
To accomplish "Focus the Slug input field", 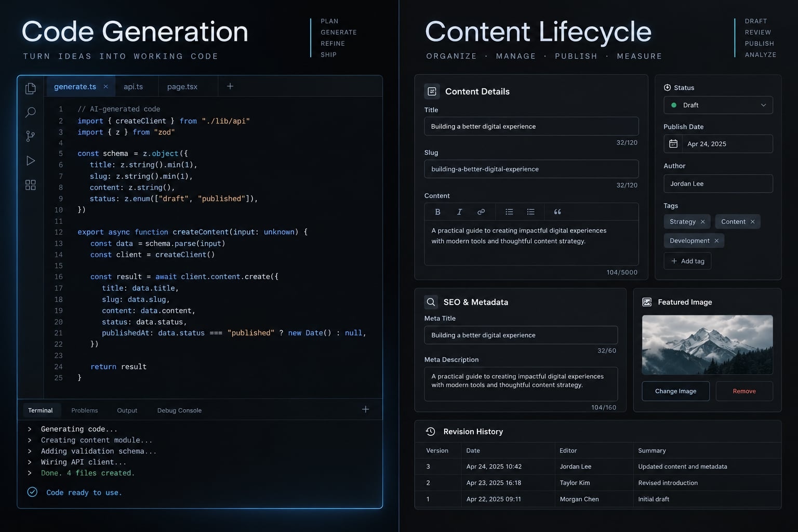I will tap(531, 169).
